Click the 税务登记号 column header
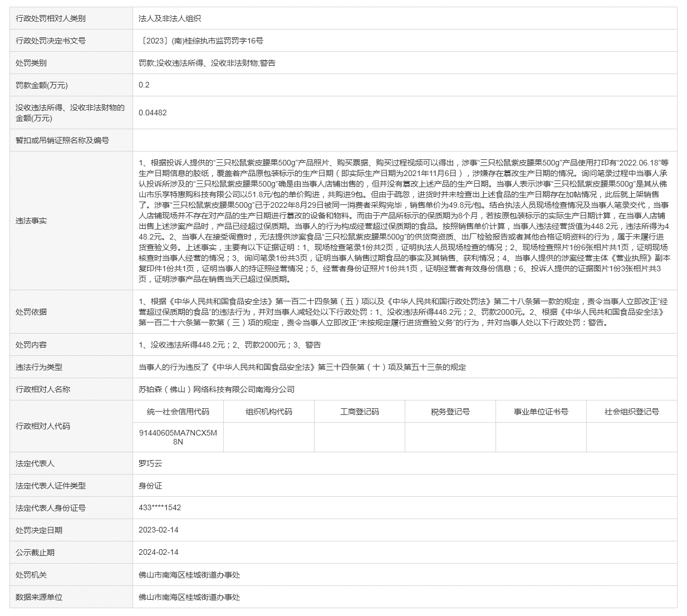The width and height of the screenshot is (687, 616). (450, 412)
